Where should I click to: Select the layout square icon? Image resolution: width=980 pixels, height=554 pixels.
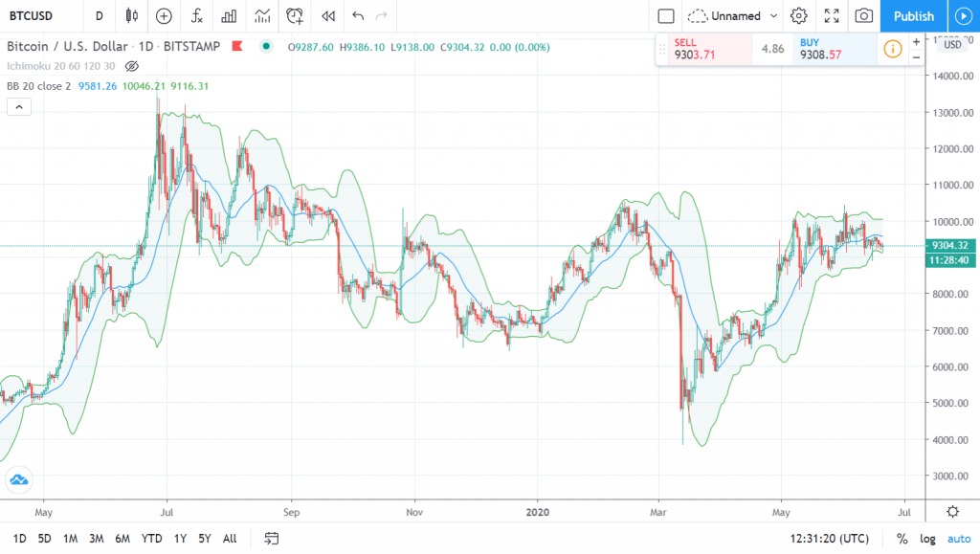(x=666, y=16)
